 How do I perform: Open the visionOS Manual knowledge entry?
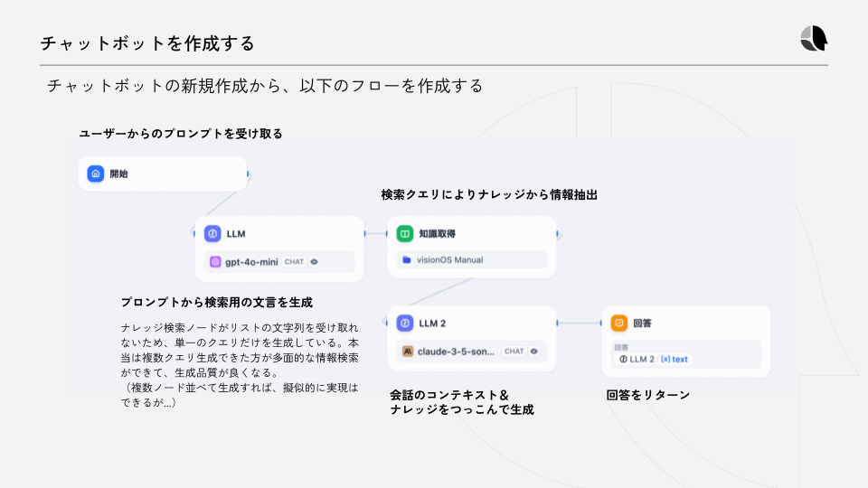[x=472, y=260]
